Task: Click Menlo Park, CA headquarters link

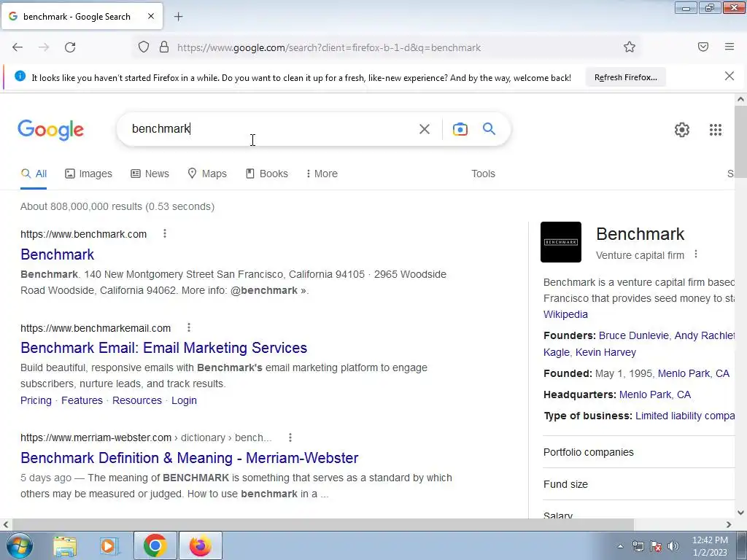Action: (654, 394)
